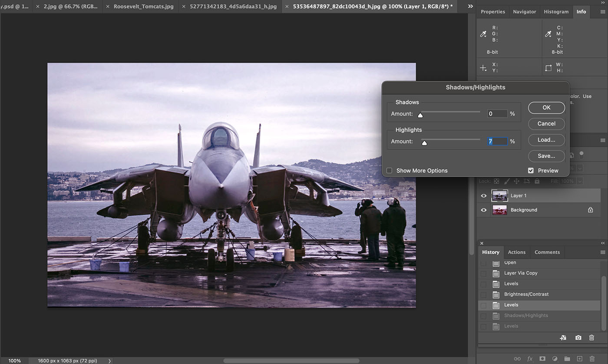This screenshot has width=608, height=364.
Task: Click the Shadows Amount percentage field
Action: pyautogui.click(x=497, y=114)
